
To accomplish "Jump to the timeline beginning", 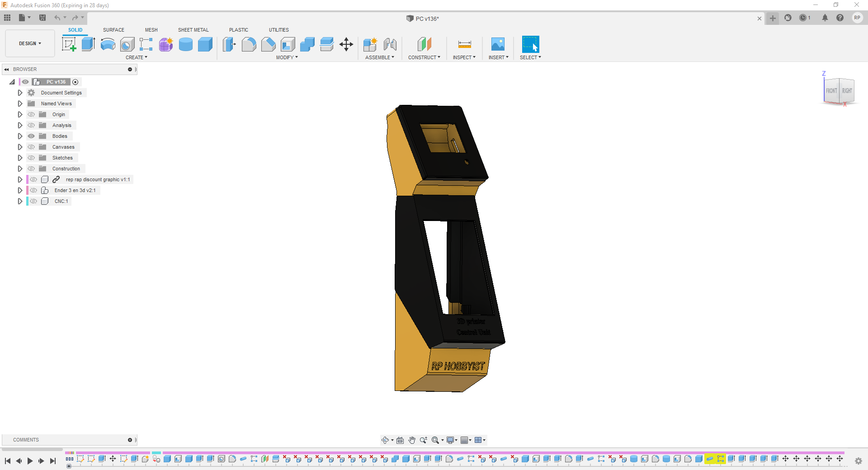I will tap(8, 461).
